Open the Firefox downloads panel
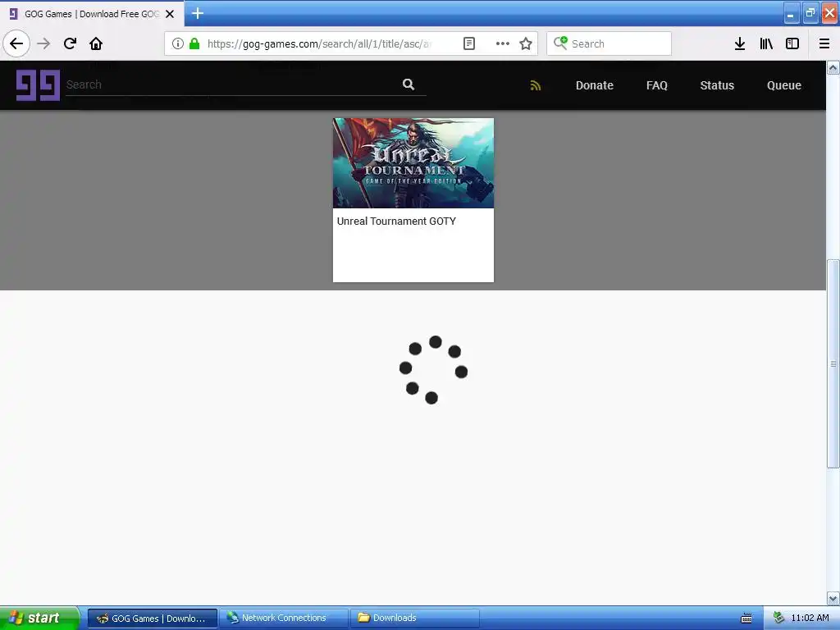Screen dimensions: 840x630 [x=739, y=43]
